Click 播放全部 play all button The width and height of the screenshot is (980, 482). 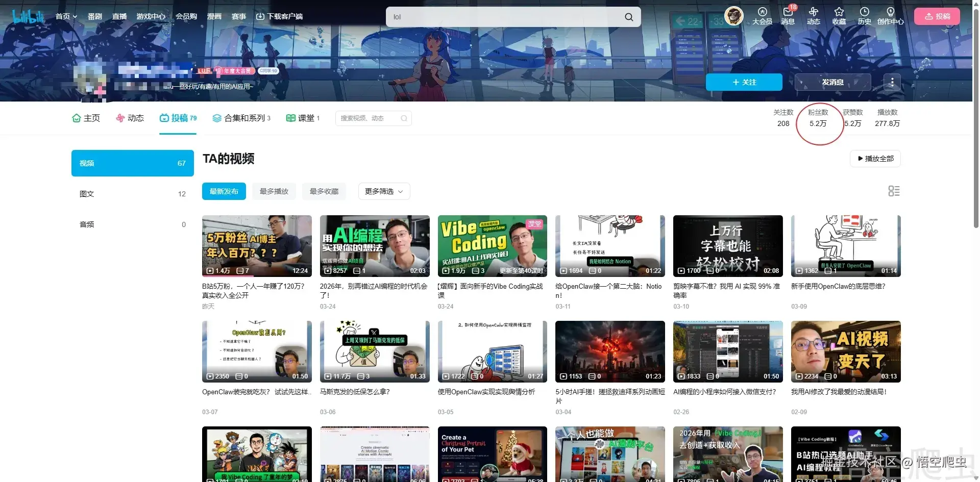[x=875, y=159]
